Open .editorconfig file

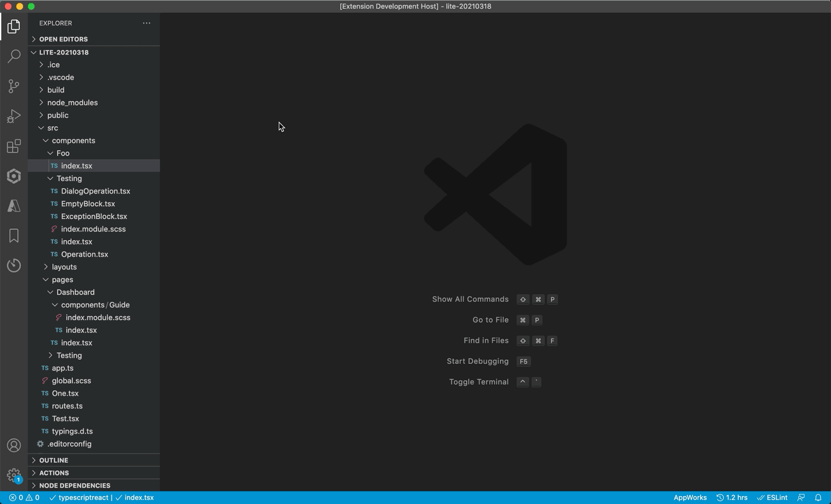(94, 444)
